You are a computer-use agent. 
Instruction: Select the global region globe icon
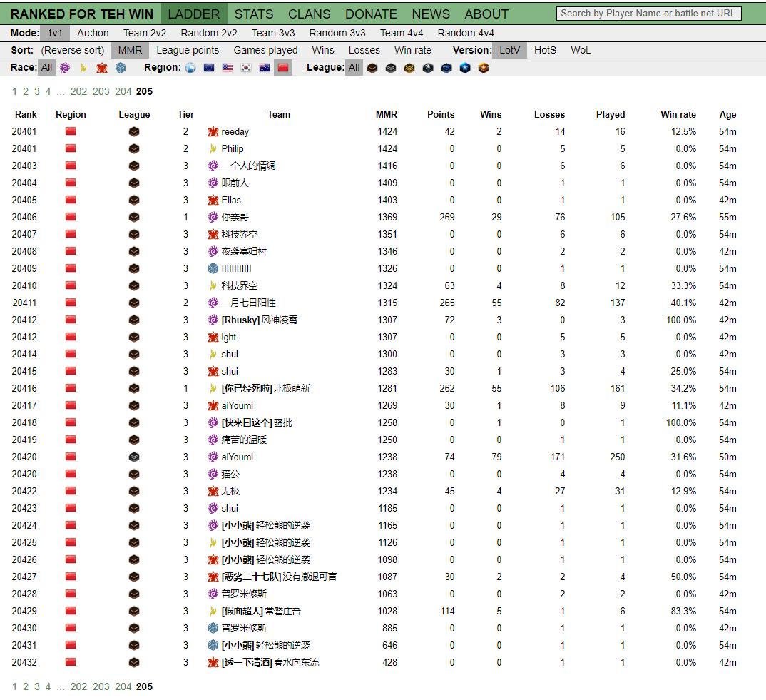[190, 68]
